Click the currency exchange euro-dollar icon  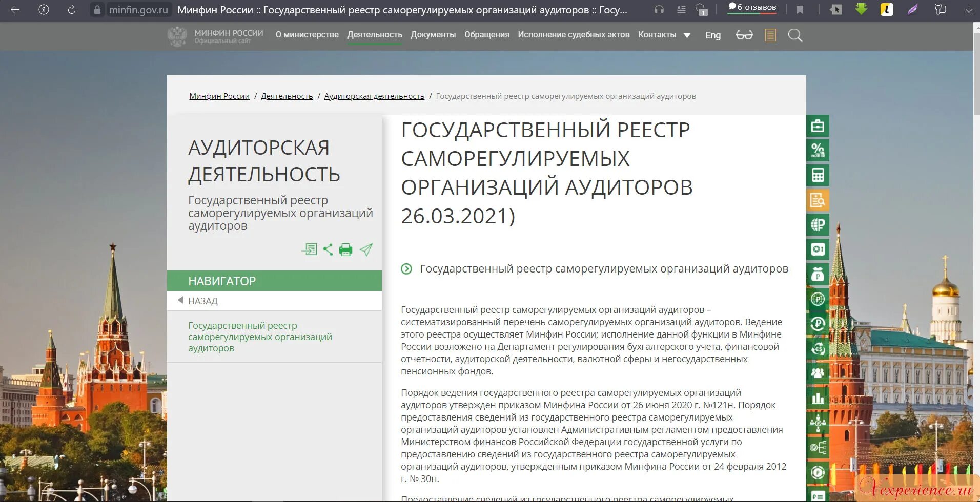(x=818, y=349)
